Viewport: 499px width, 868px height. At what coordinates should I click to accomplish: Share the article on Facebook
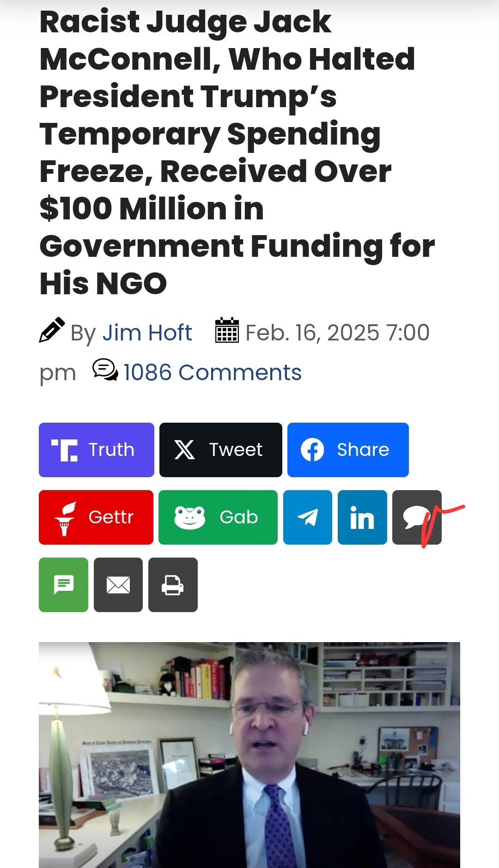348,449
